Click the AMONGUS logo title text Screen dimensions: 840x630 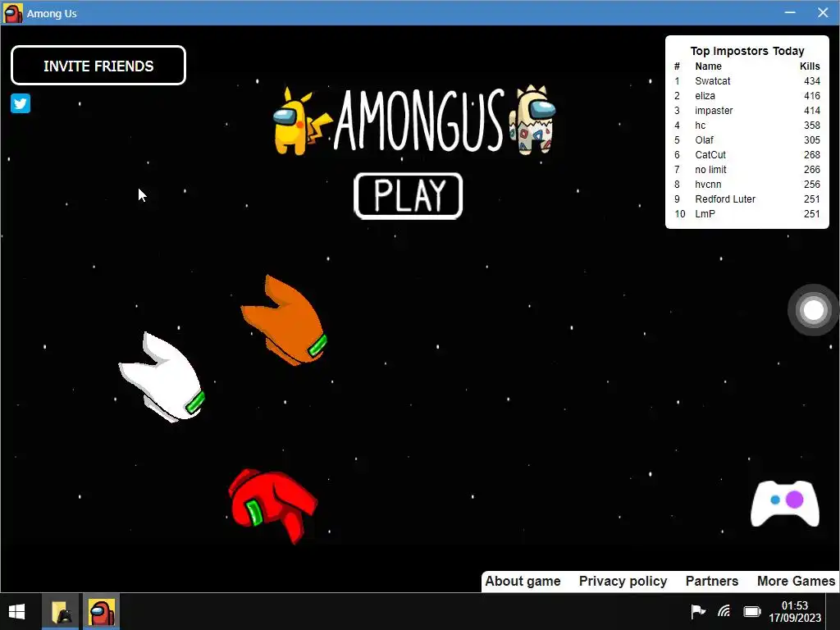(419, 121)
